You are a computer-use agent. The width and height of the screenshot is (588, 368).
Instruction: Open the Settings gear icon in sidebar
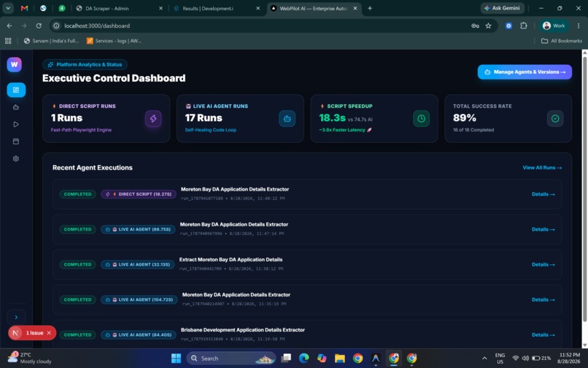pyautogui.click(x=16, y=158)
